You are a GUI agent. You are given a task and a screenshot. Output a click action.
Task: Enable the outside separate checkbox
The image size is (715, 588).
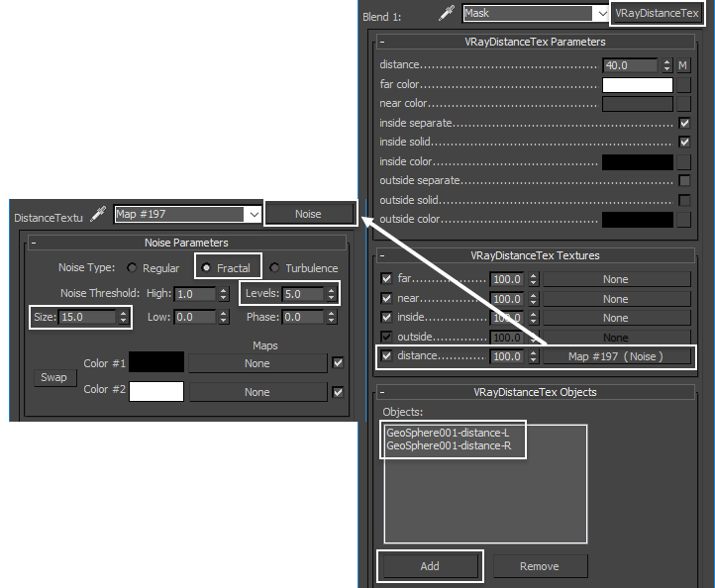pyautogui.click(x=684, y=181)
